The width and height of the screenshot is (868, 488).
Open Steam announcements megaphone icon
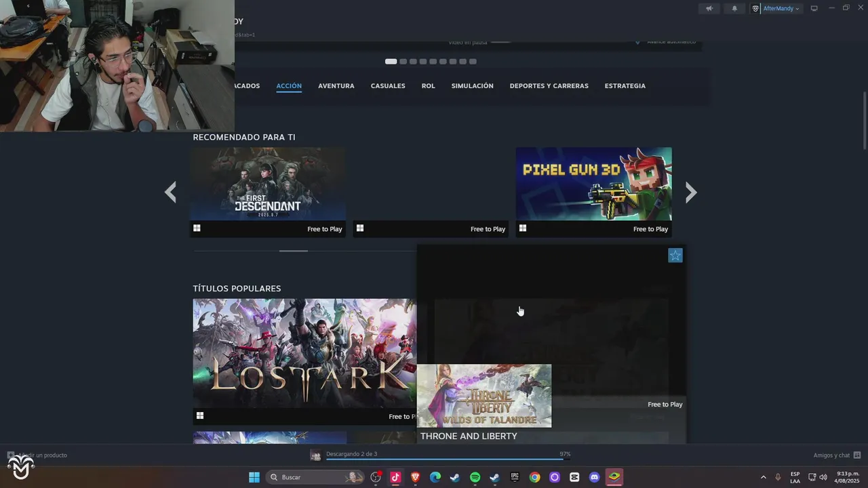click(x=709, y=9)
